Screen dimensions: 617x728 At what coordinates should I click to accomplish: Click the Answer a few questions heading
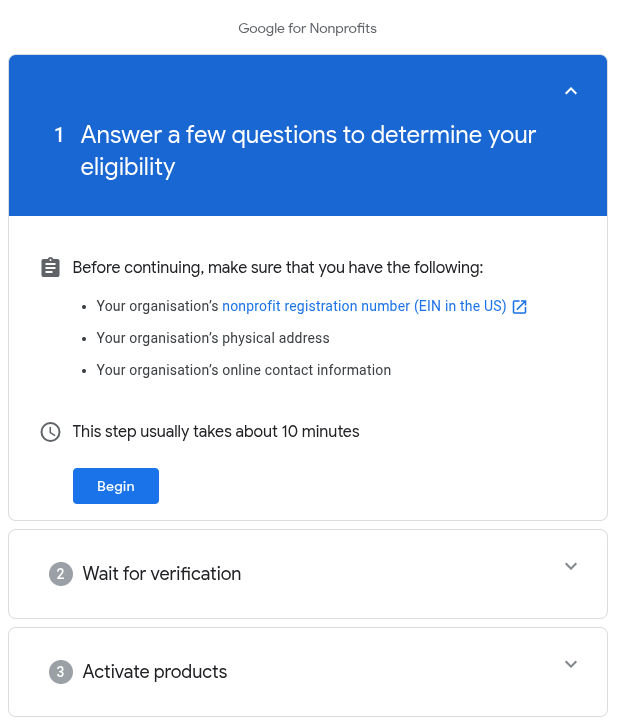pos(308,150)
